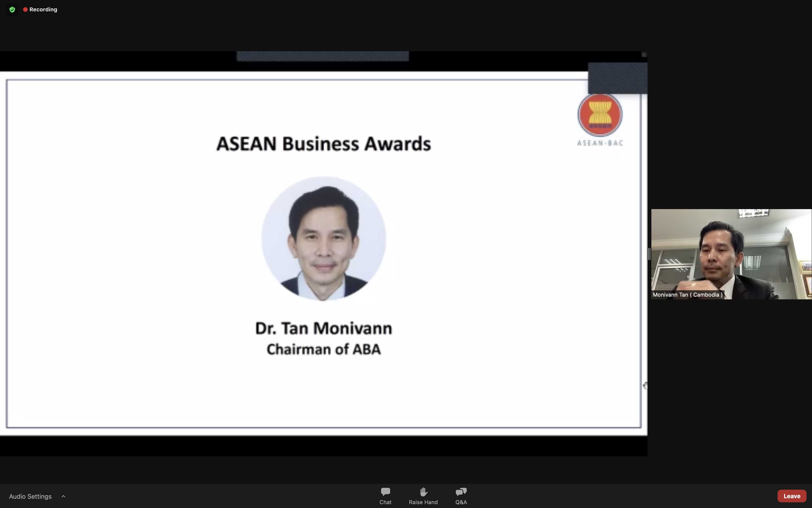Click the green encryption shield icon

[12, 9]
